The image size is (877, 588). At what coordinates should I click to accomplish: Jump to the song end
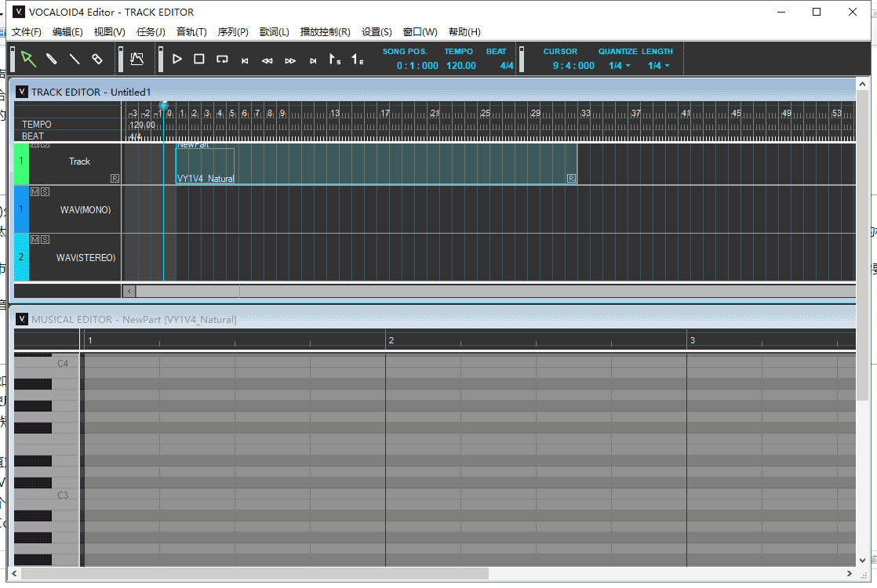point(313,61)
